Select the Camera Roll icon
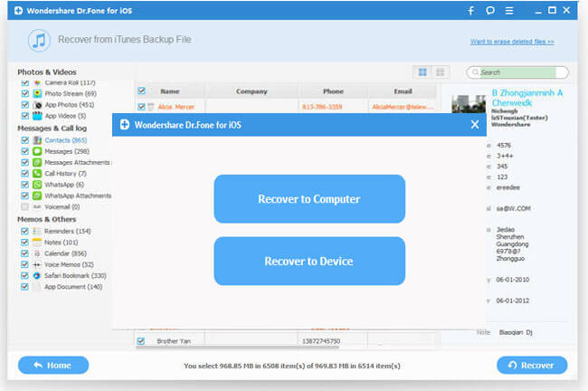This screenshot has width=588, height=391. tap(37, 82)
